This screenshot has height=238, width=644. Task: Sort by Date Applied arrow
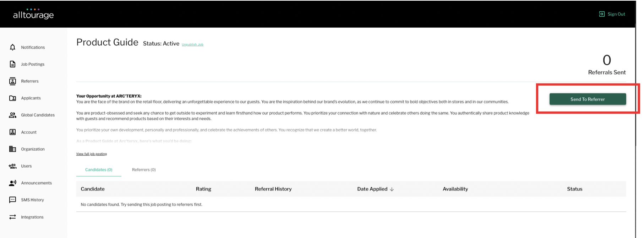point(392,189)
